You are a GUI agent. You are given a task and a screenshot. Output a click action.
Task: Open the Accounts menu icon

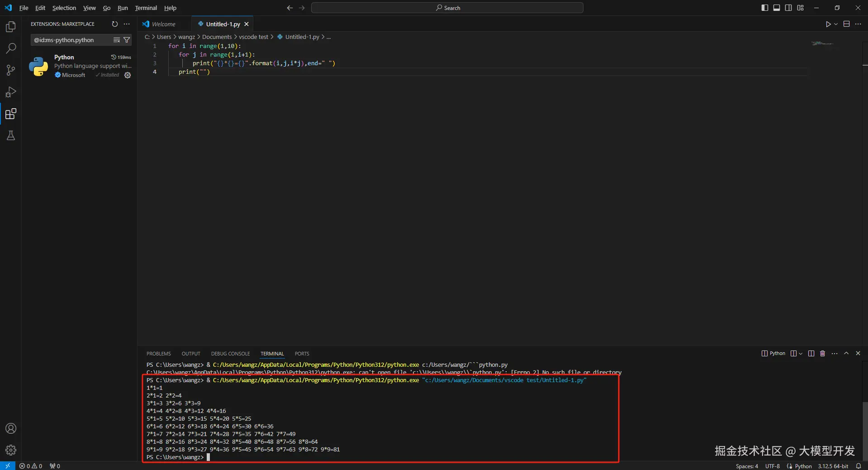(x=11, y=428)
